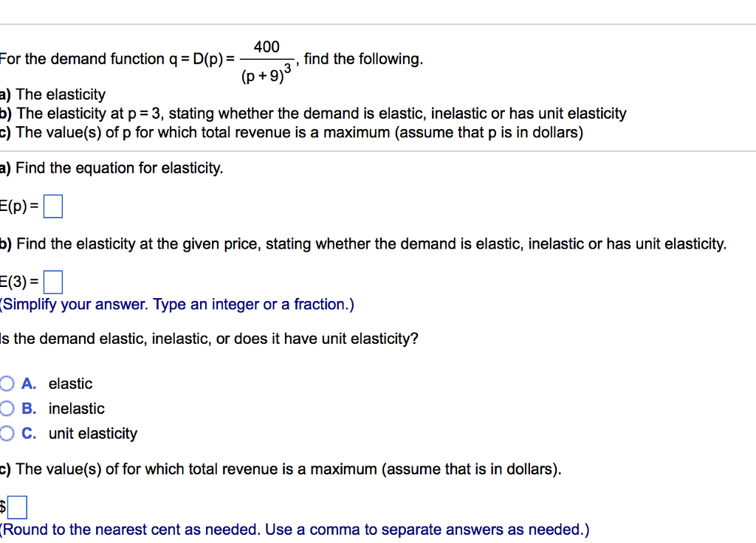Image resolution: width=756 pixels, height=543 pixels.
Task: Click the E(p) answer input box
Action: pos(52,206)
